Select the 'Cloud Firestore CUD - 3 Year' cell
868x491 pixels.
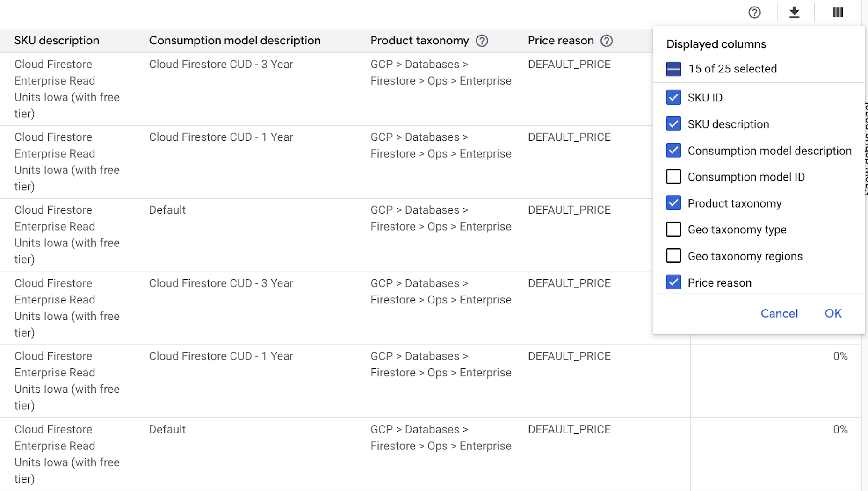click(x=221, y=64)
